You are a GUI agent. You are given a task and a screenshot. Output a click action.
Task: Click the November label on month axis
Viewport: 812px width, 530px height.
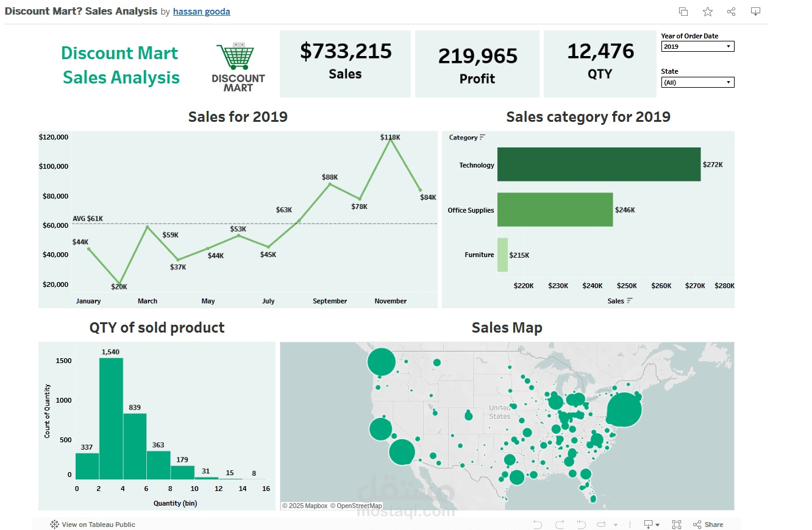tap(390, 301)
